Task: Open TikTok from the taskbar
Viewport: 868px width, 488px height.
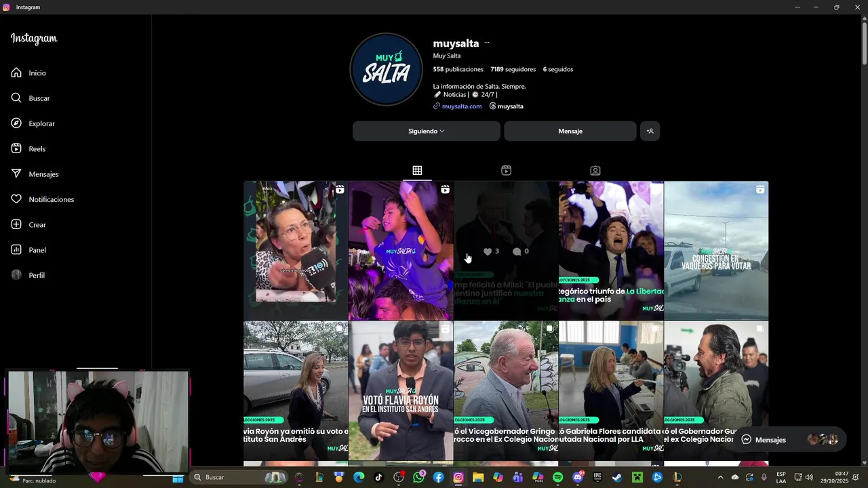Action: 378,477
